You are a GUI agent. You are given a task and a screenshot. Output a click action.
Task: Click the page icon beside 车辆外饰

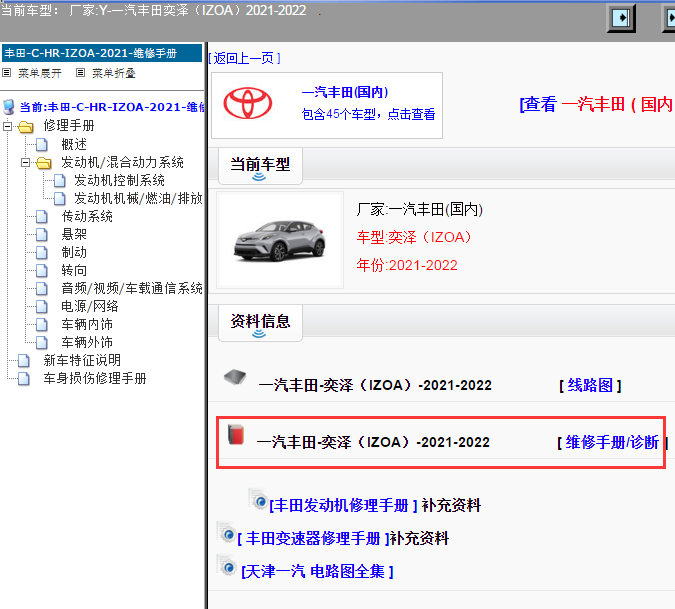(x=42, y=343)
